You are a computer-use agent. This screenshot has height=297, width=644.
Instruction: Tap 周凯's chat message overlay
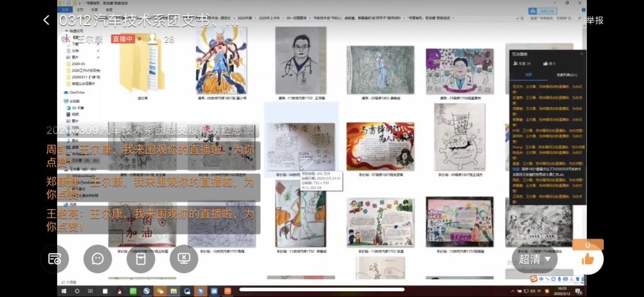tap(151, 155)
